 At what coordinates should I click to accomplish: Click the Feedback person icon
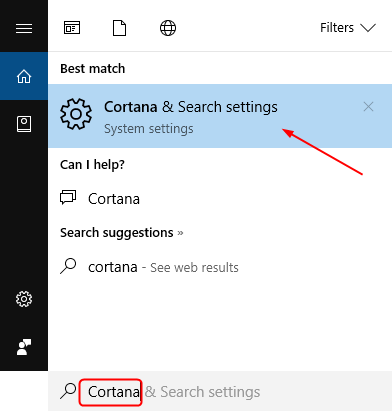pos(24,347)
